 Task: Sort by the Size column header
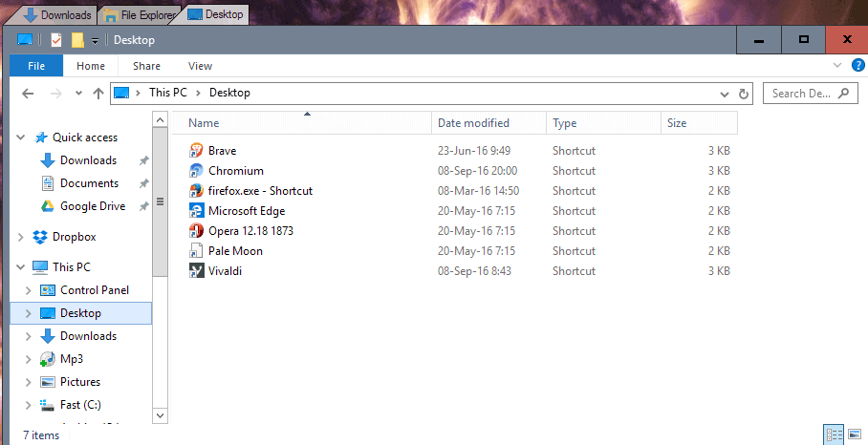[699, 123]
